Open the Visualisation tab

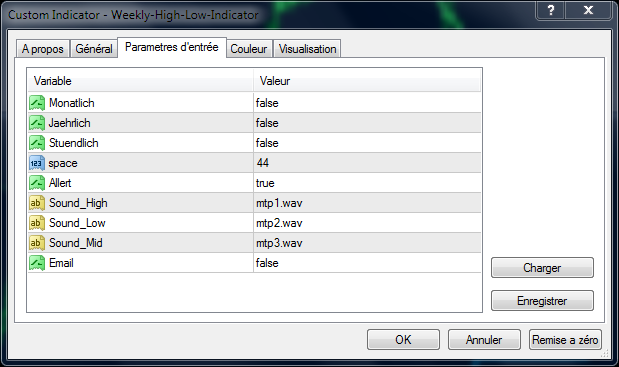click(x=307, y=49)
